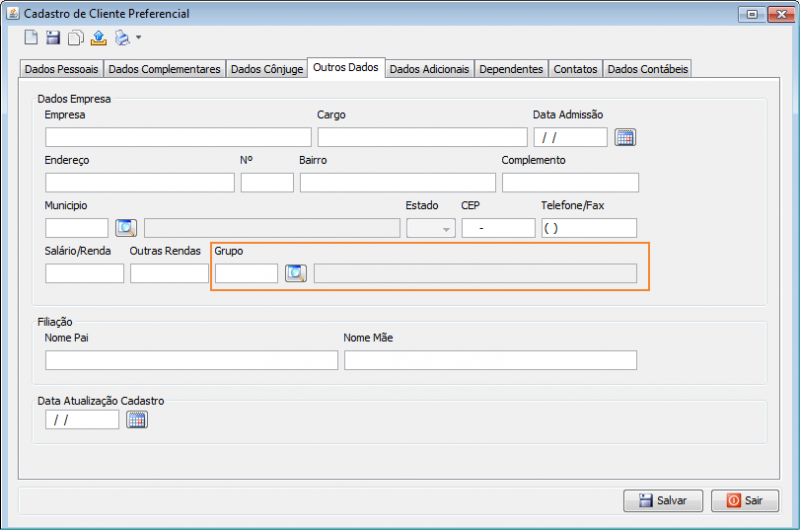800x530 pixels.
Task: Select the Outros Dados tab
Action: coord(346,67)
